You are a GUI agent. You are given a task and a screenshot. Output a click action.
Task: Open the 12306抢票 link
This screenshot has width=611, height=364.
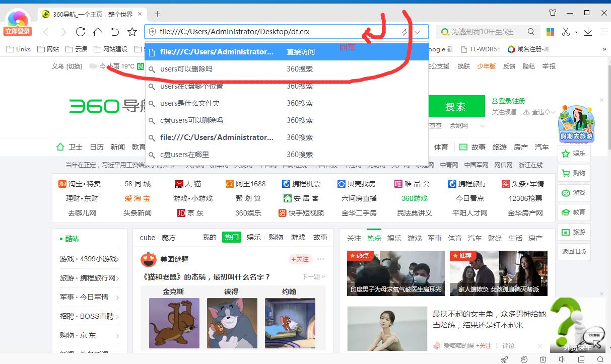pos(525,198)
